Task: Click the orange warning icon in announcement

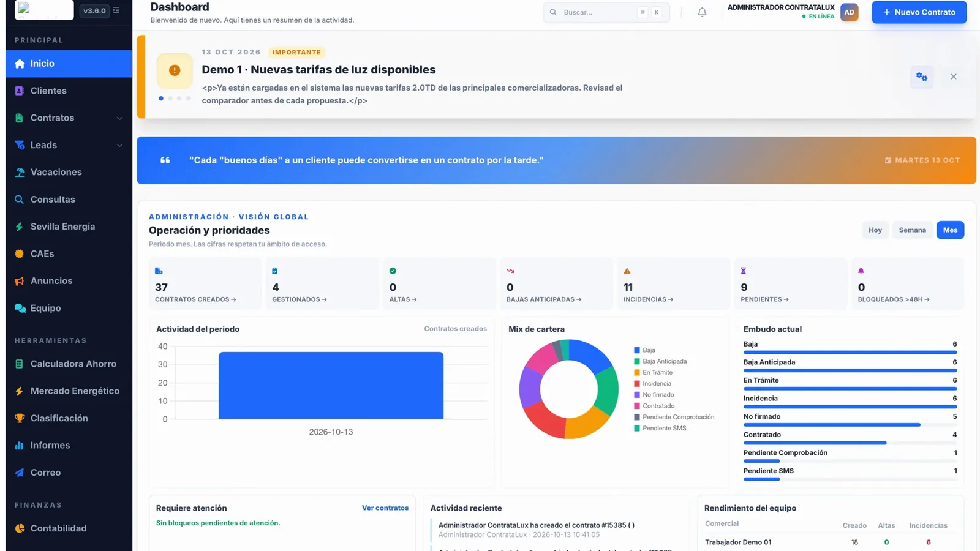Action: click(x=175, y=70)
